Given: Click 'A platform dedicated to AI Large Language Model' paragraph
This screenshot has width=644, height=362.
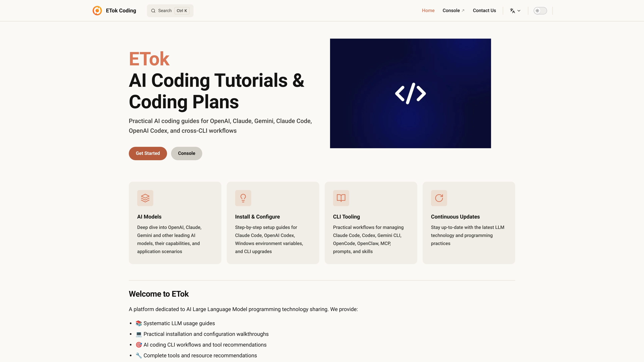Looking at the screenshot, I should pyautogui.click(x=243, y=309).
